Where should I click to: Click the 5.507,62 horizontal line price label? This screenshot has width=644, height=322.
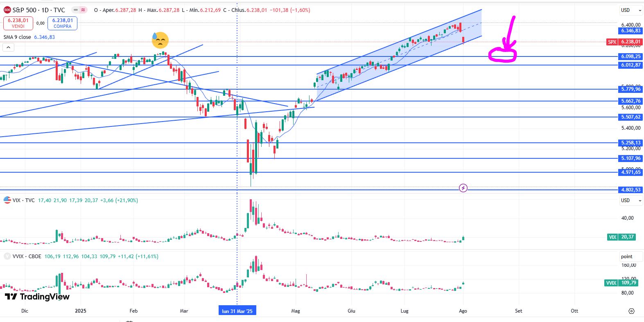point(630,117)
